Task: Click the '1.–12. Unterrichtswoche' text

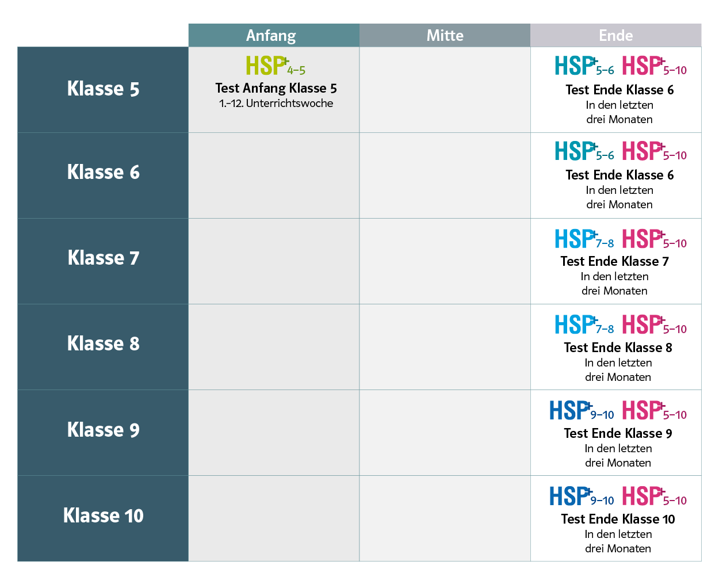Action: (276, 104)
